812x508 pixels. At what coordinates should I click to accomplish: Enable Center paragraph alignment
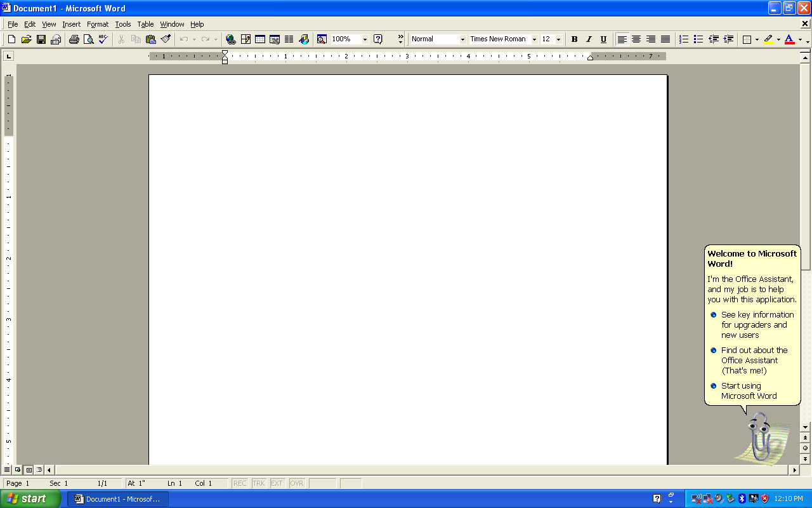(636, 39)
